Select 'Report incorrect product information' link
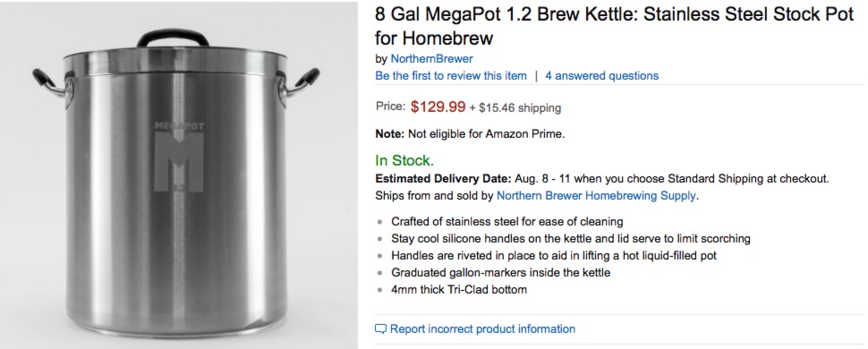 tap(482, 329)
